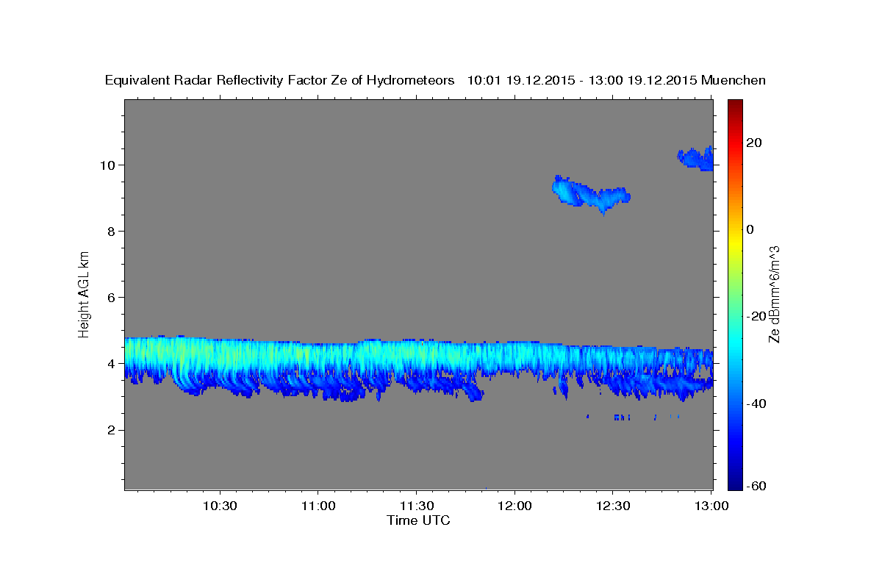Click the cloud echo near 10 km at 13:00
882x588 pixels.
pos(696,158)
